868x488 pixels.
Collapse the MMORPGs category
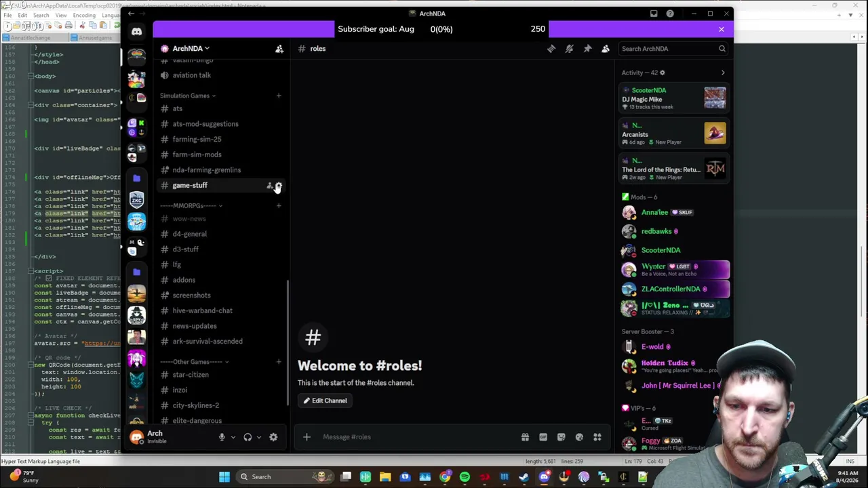pos(191,205)
